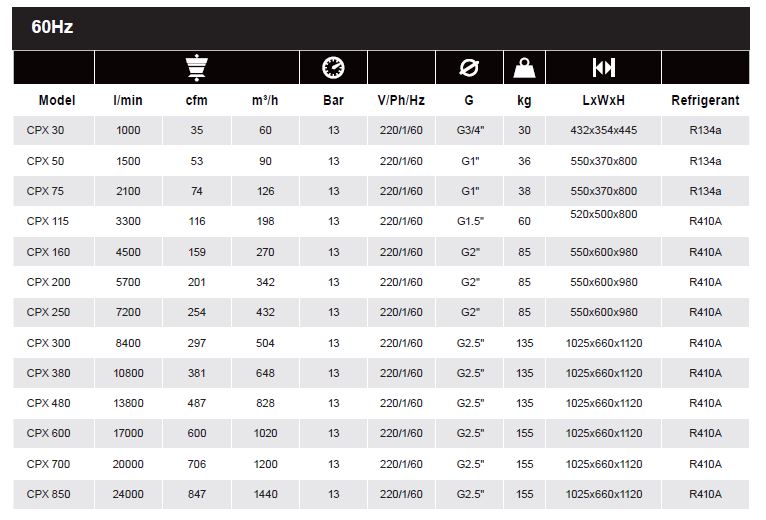Click the weight icon

(524, 68)
